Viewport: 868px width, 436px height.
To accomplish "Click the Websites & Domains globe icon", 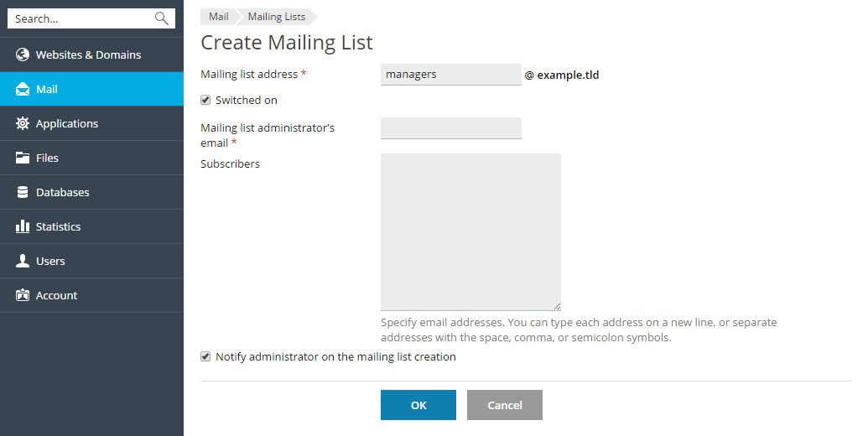I will [x=23, y=54].
